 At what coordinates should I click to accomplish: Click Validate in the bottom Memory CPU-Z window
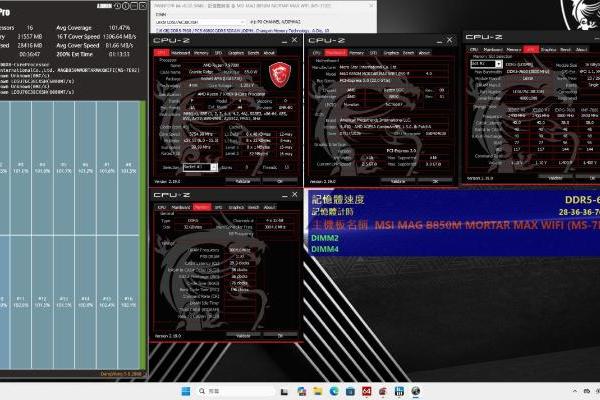coord(243,335)
